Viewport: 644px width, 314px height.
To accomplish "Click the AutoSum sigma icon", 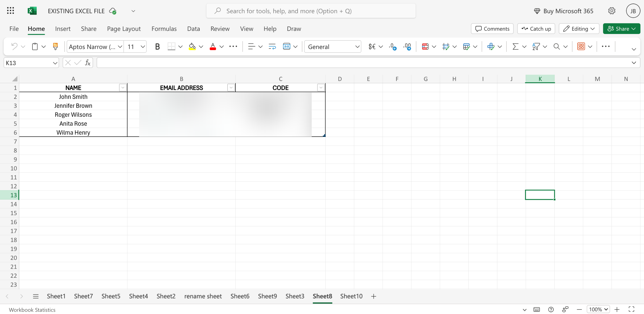I will [515, 47].
